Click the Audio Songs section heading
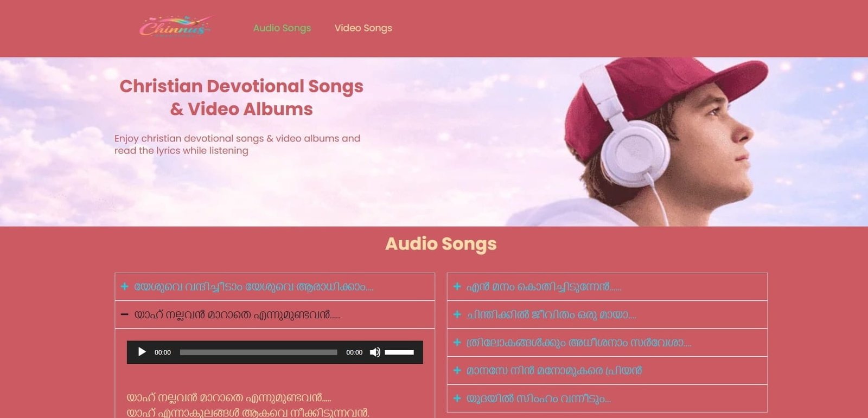This screenshot has width=868, height=418. [441, 244]
